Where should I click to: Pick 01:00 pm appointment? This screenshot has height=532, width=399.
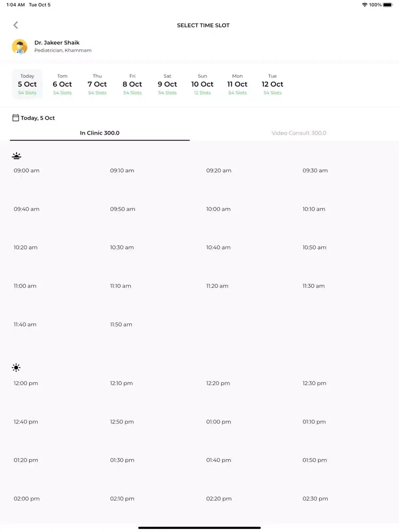pos(219,422)
